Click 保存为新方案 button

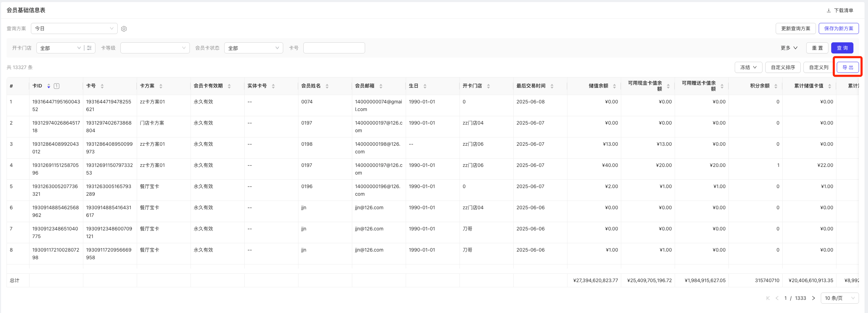[x=839, y=28]
